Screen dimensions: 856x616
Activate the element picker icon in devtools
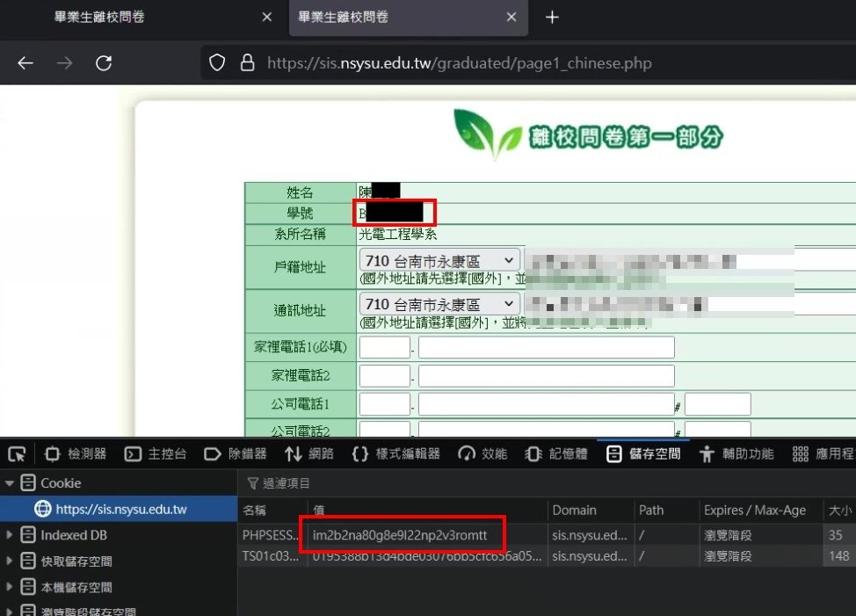[x=17, y=454]
